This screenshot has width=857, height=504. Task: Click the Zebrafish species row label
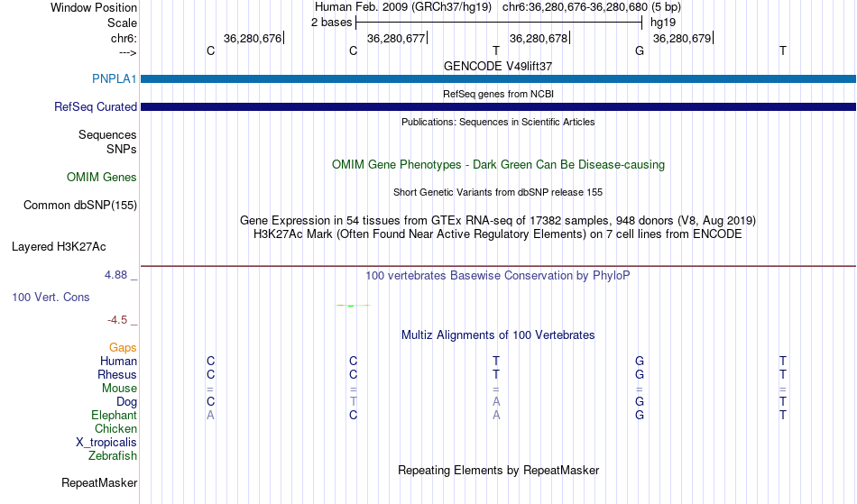pos(113,455)
